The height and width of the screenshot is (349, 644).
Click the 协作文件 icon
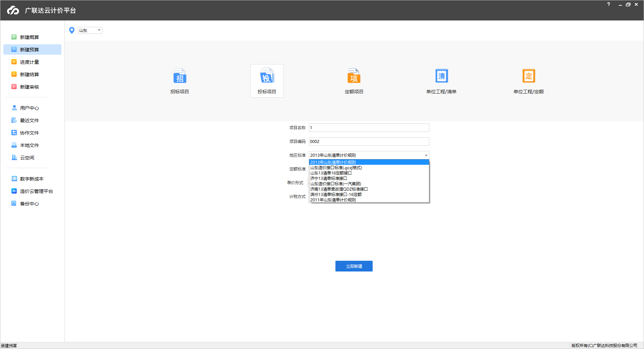(14, 133)
